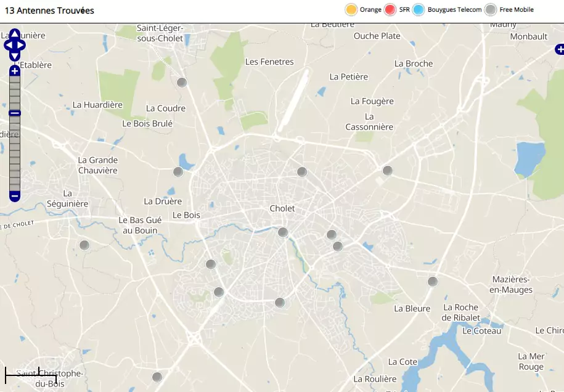
Task: Open the layer switcher plus icon
Action: (x=560, y=49)
